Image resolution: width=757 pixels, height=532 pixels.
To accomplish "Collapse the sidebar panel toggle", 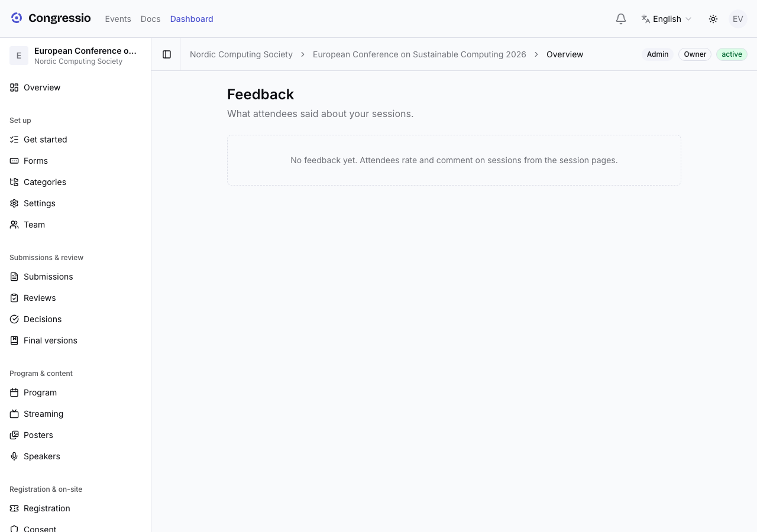I will pos(167,54).
